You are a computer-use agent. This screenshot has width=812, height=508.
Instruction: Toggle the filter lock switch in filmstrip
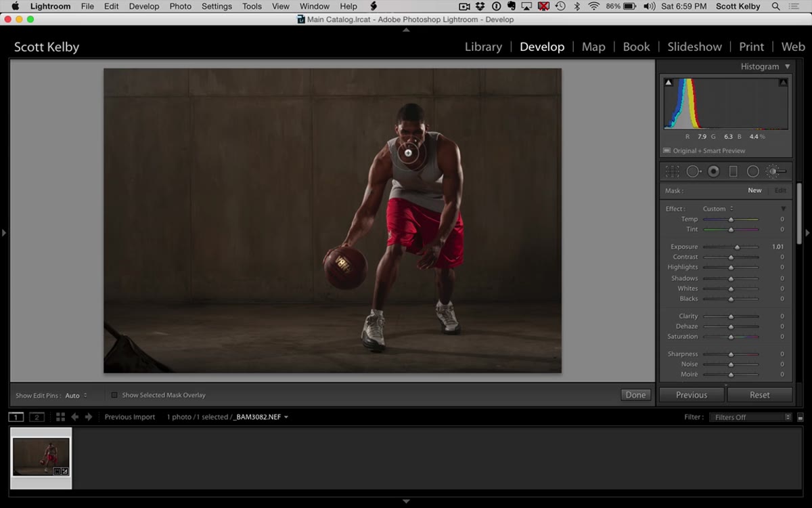[x=800, y=417]
